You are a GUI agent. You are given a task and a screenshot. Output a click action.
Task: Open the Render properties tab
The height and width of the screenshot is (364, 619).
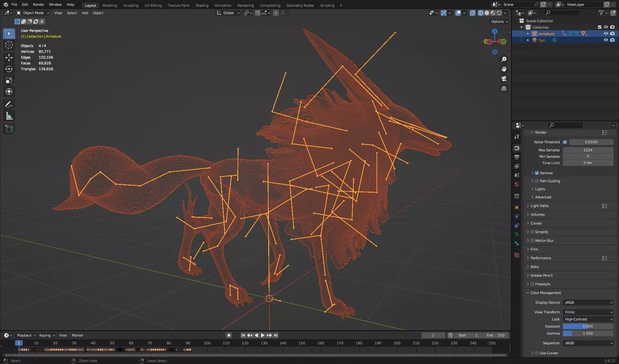tap(517, 148)
